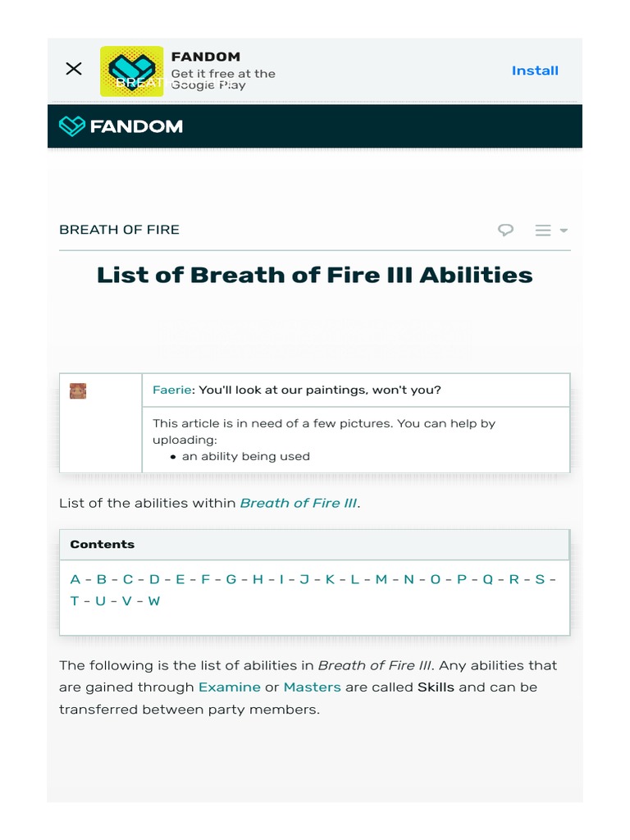Jump to section A in contents
The height and width of the screenshot is (840, 630).
75,579
